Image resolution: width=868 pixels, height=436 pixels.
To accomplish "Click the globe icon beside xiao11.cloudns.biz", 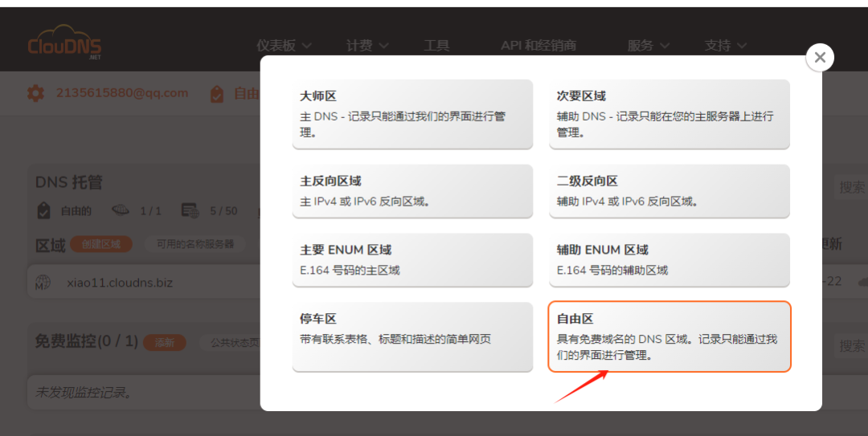I will [43, 282].
